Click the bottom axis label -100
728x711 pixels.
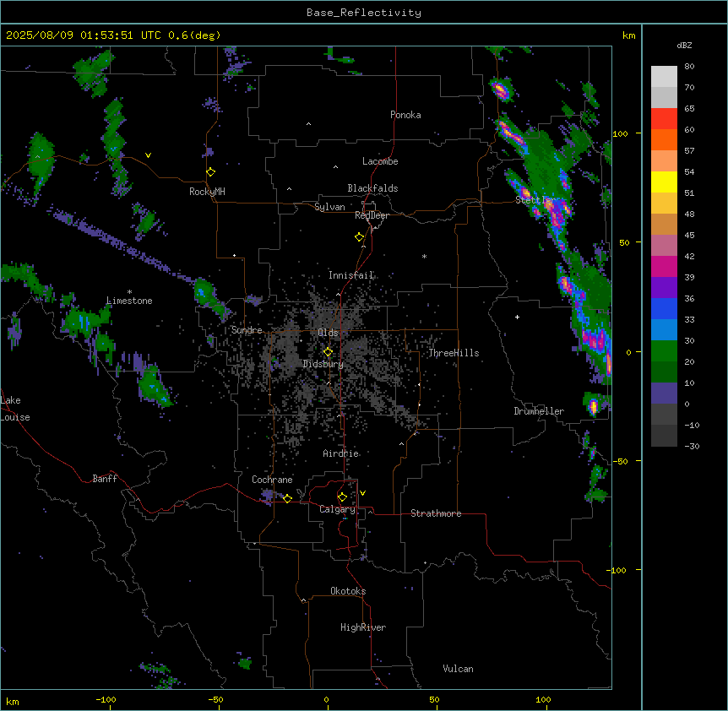[x=106, y=699]
